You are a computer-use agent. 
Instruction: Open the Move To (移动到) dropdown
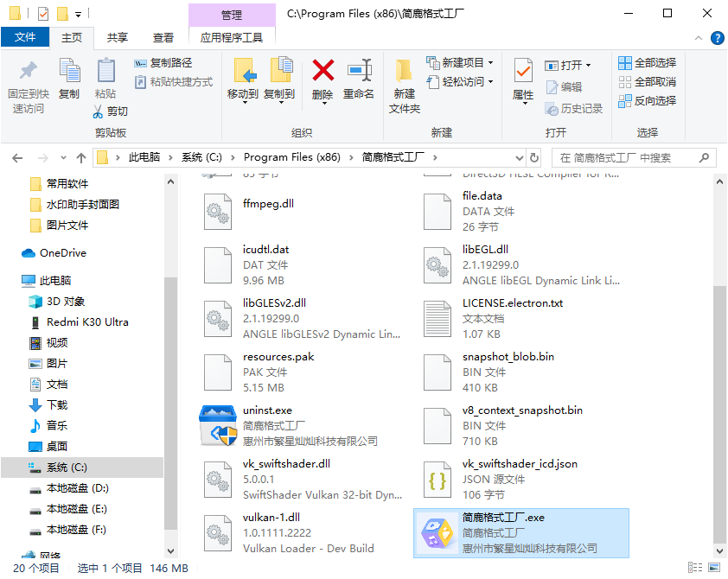tap(243, 95)
